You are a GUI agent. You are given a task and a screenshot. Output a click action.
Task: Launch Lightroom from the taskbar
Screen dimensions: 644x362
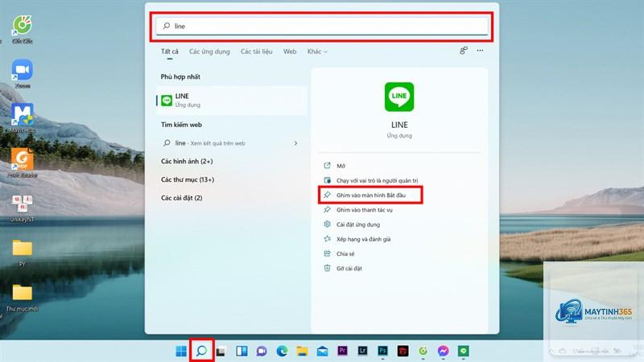click(x=363, y=351)
